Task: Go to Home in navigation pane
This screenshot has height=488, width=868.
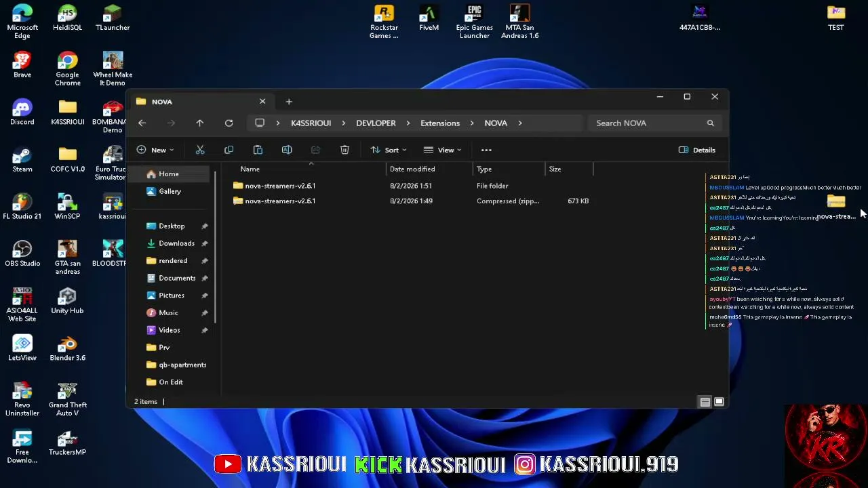Action: [169, 174]
